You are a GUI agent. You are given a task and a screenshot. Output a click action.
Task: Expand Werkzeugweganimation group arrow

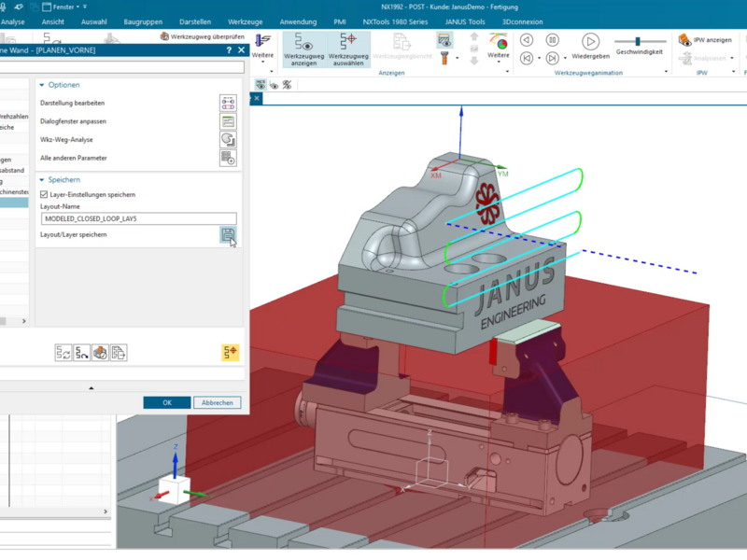tap(666, 72)
